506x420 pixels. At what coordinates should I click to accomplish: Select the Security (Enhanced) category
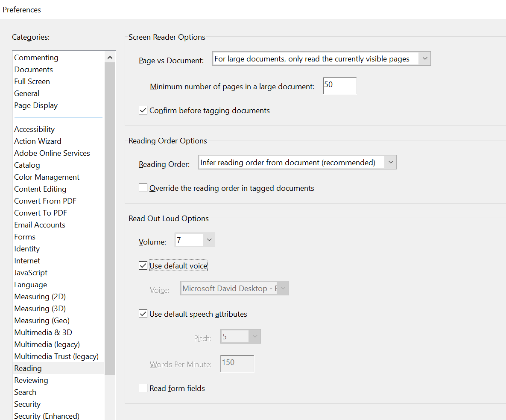coord(47,415)
